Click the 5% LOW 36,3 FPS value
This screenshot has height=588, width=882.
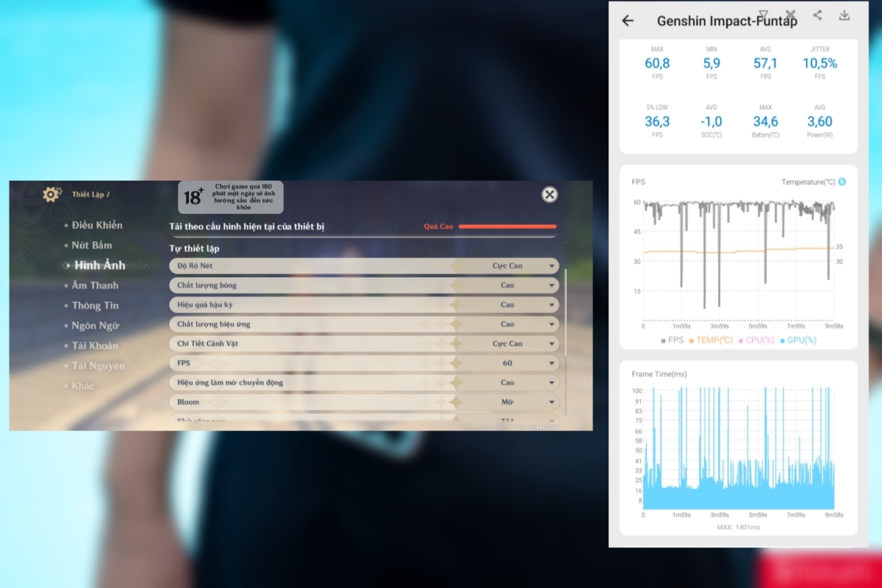tap(657, 121)
